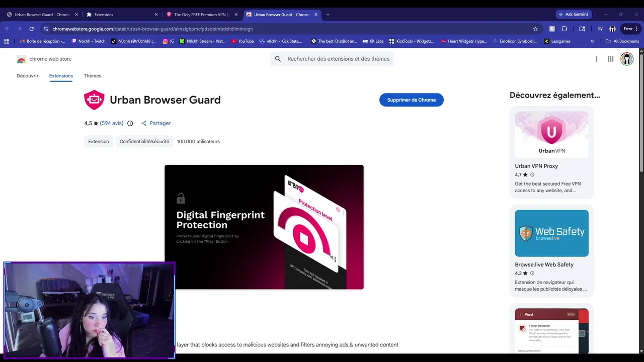
Task: Open The best ChatBot bookmark
Action: [x=334, y=41]
